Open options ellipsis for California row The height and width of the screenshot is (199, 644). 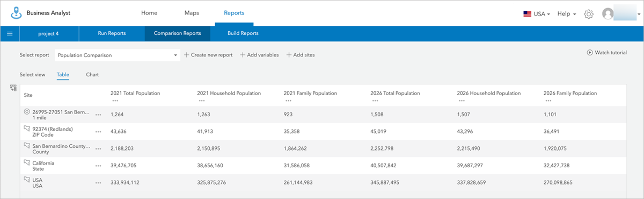98,166
